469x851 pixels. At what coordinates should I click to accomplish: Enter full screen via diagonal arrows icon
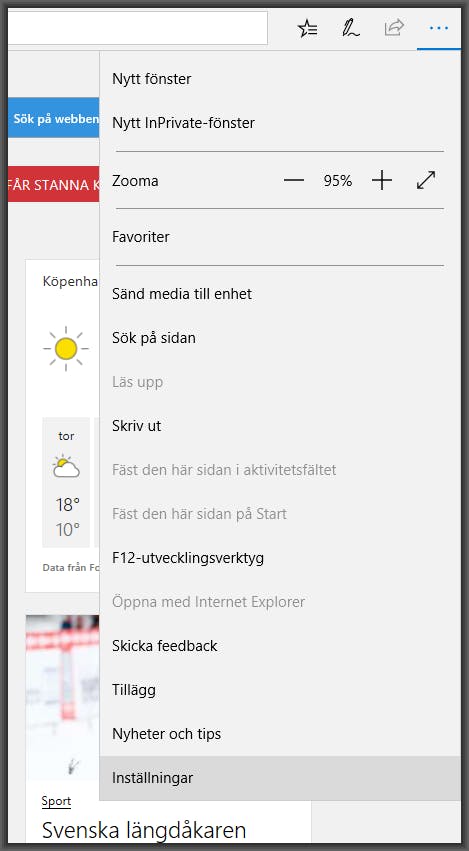(x=426, y=180)
